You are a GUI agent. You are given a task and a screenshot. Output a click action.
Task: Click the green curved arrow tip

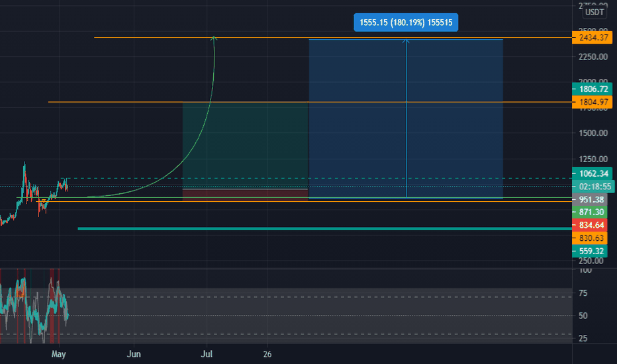pos(213,38)
